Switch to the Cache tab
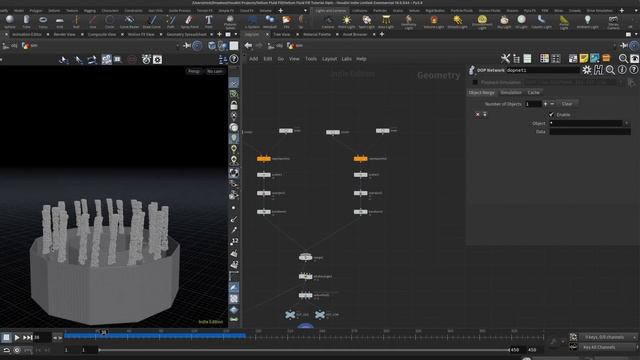640x360 pixels. (x=533, y=93)
